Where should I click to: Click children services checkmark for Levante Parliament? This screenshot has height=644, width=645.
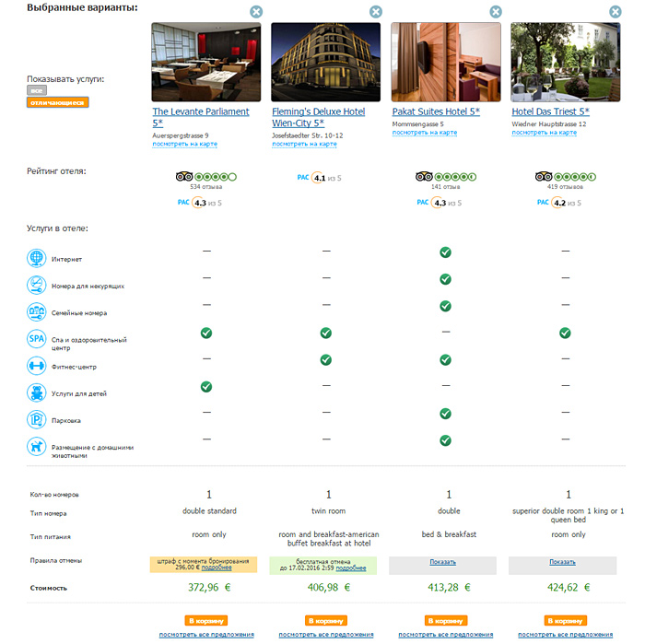pos(206,387)
